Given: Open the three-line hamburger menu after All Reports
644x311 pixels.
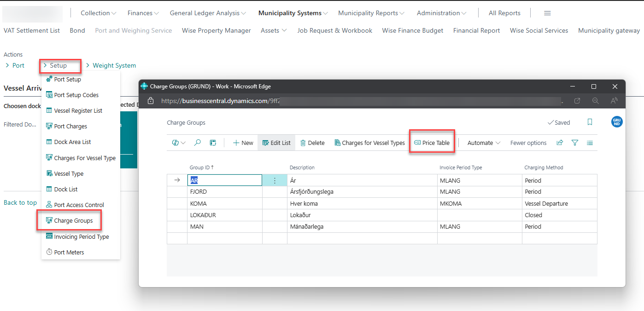Looking at the screenshot, I should [547, 13].
